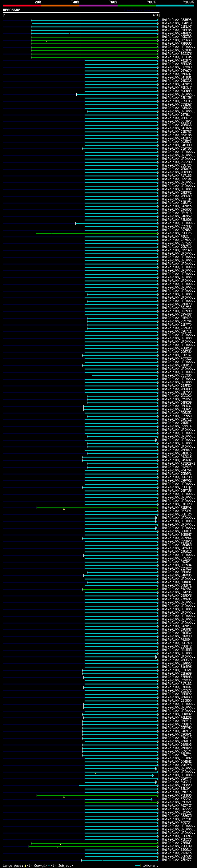The width and height of the screenshot is (197, 868).
Task: Click the green alignment bar for Q9LEK6
Action: (x=97, y=233)
